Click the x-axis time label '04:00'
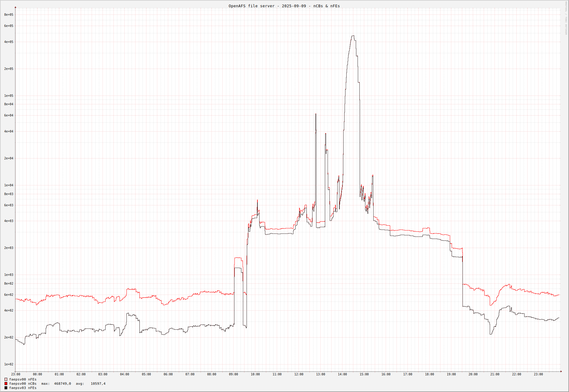The height and width of the screenshot is (392, 569). click(x=125, y=374)
